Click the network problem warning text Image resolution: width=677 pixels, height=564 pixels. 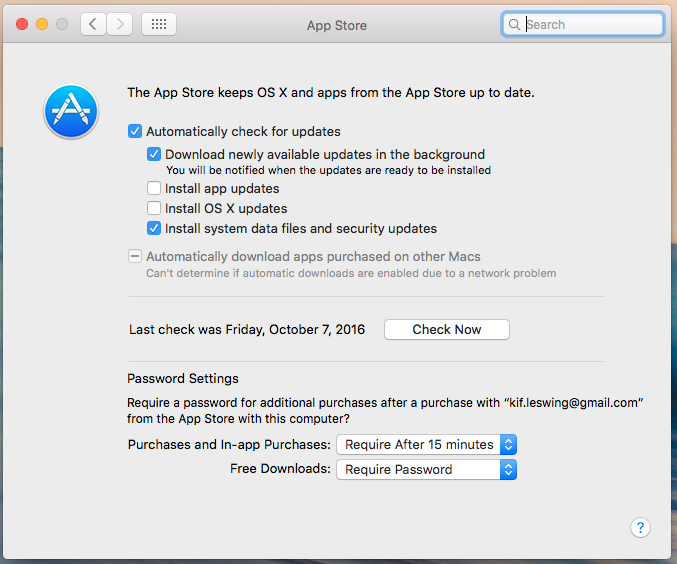pyautogui.click(x=351, y=273)
